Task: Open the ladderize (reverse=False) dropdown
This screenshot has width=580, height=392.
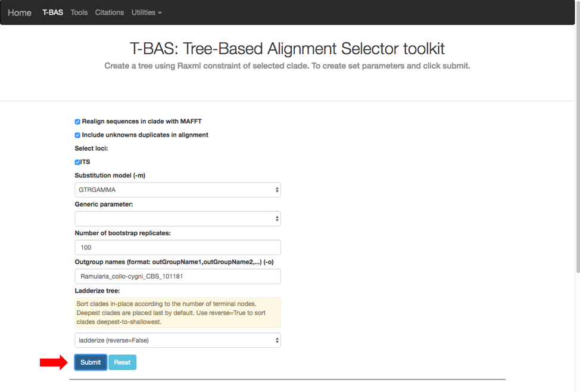Action: click(x=177, y=340)
